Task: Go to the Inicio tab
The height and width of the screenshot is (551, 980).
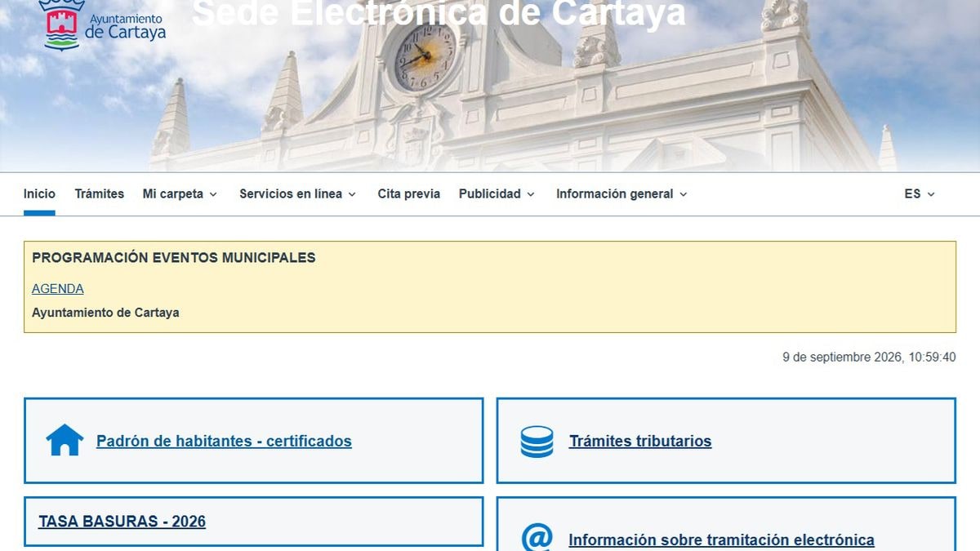Action: 39,193
